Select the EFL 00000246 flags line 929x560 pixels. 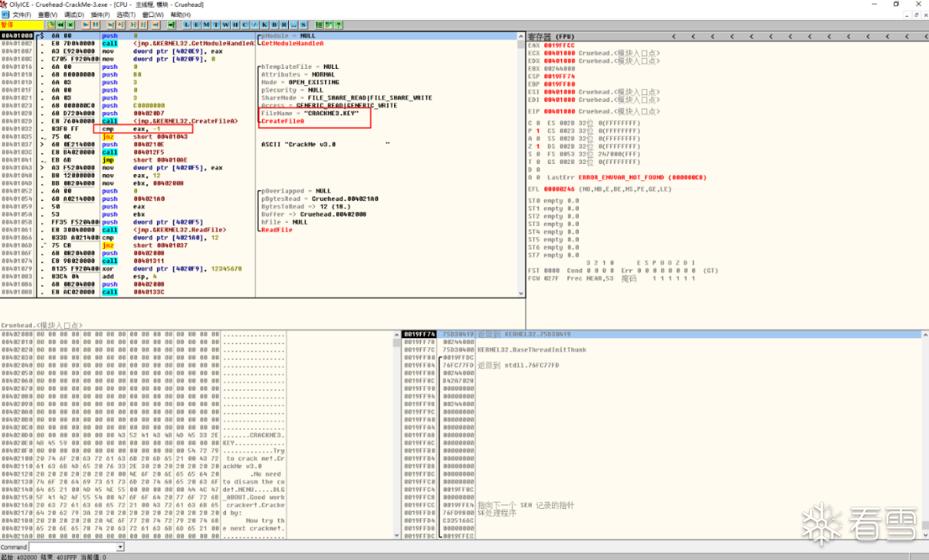click(600, 189)
